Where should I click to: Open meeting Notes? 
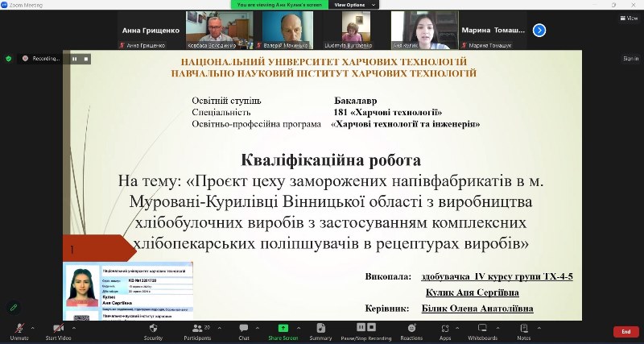click(524, 331)
